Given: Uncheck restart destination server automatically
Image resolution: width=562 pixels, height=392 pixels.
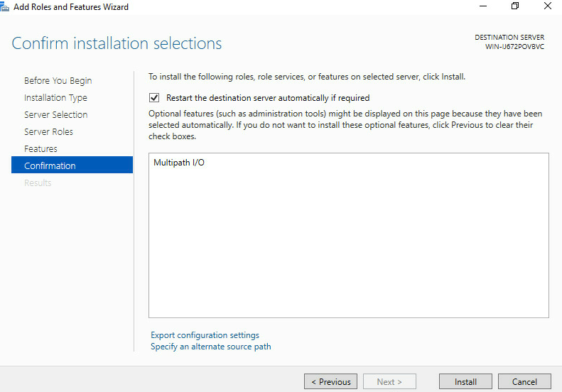Looking at the screenshot, I should (154, 97).
